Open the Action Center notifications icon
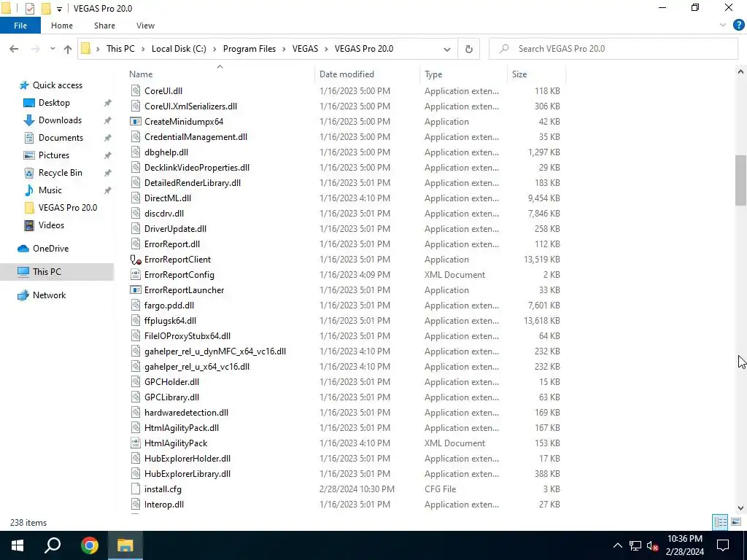Viewport: 747px width, 560px height. pos(723,545)
